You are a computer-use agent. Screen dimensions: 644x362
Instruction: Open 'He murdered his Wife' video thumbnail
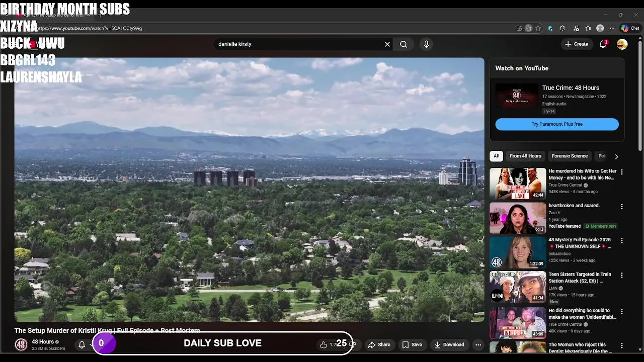518,184
